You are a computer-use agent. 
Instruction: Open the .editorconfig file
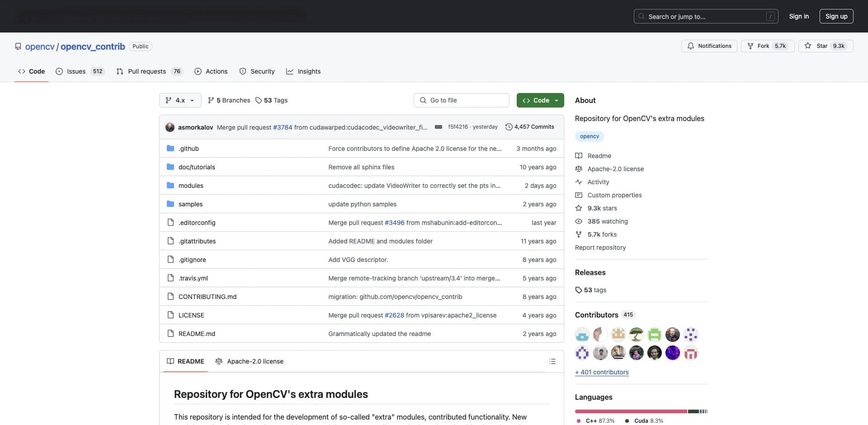(x=197, y=223)
